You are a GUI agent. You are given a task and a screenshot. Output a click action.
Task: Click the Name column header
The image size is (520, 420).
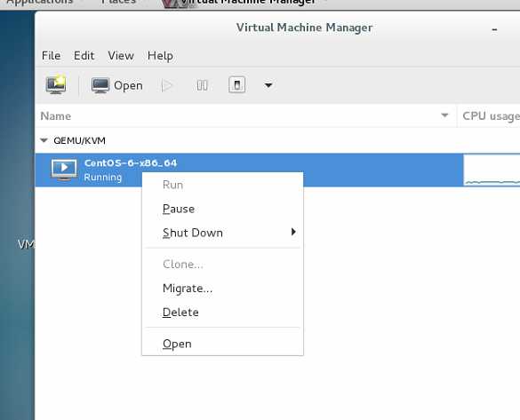[245, 116]
